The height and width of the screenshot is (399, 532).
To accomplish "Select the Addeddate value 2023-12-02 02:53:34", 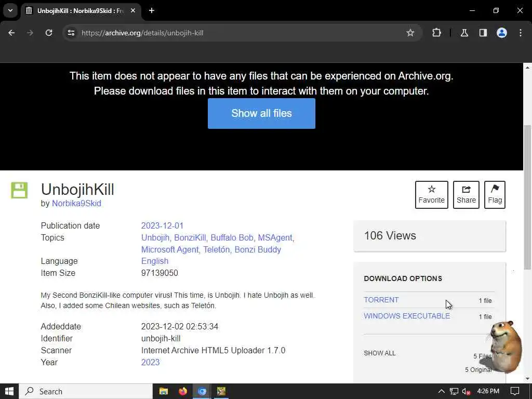I will coord(179,326).
